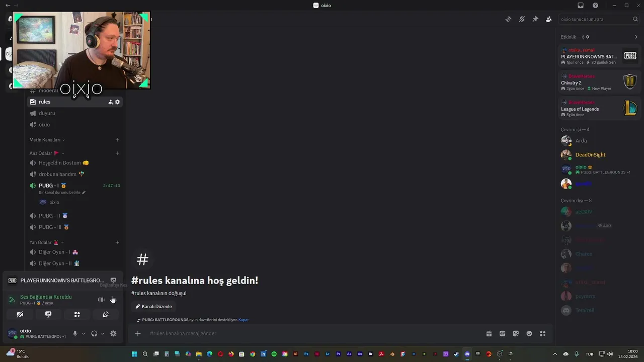The width and height of the screenshot is (644, 362).
Task: Click the plus attach button in message bar
Action: 138,333
